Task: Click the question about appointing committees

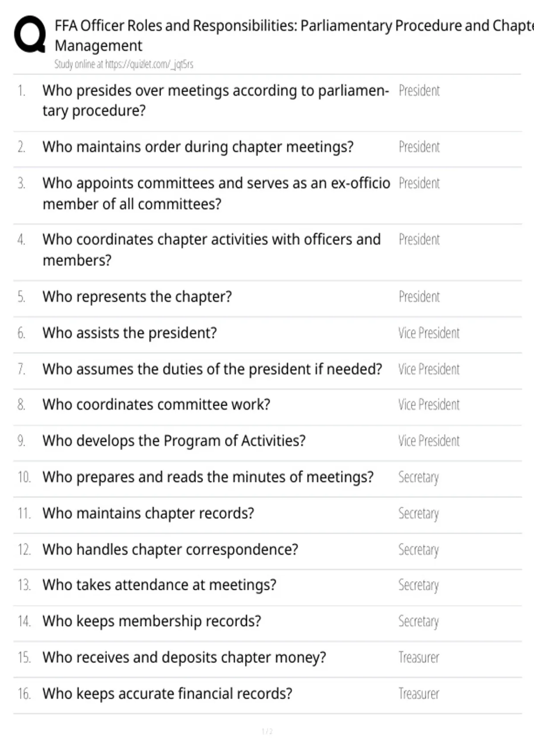Action: [216, 193]
